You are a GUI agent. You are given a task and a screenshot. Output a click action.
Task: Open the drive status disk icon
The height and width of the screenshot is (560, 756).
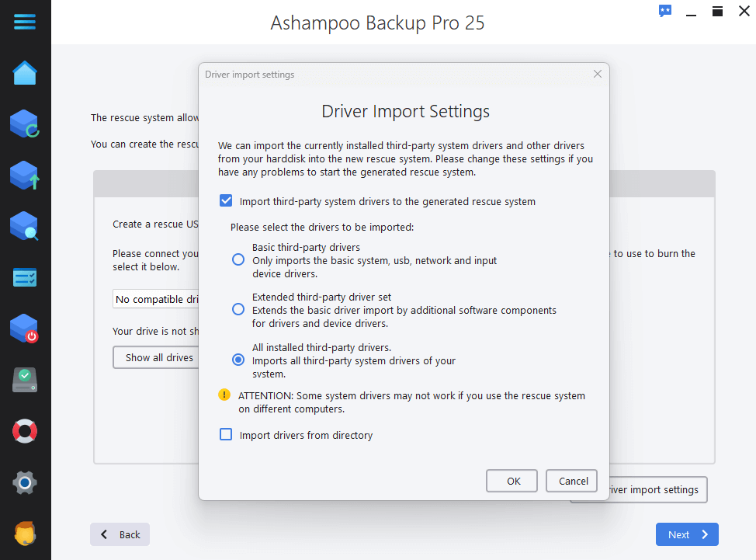coord(25,380)
